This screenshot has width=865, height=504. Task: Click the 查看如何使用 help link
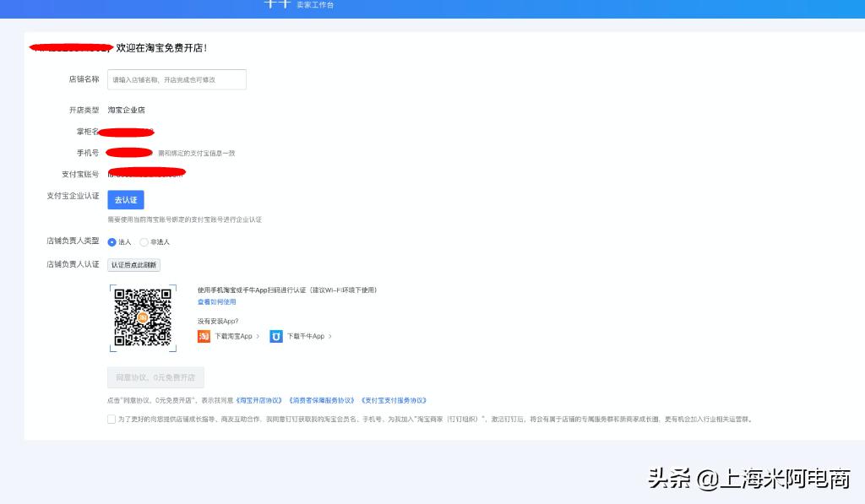point(218,302)
